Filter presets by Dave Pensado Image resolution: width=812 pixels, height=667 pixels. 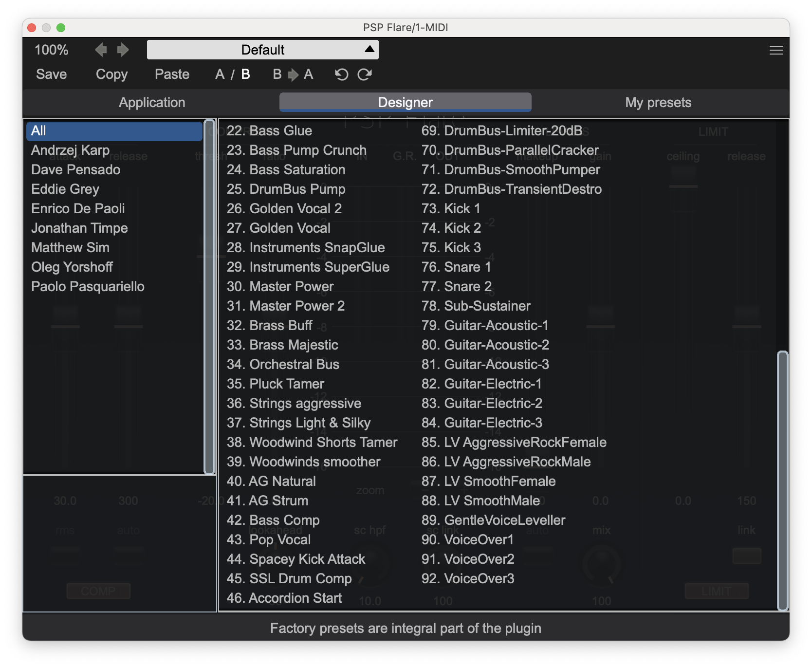pyautogui.click(x=75, y=169)
